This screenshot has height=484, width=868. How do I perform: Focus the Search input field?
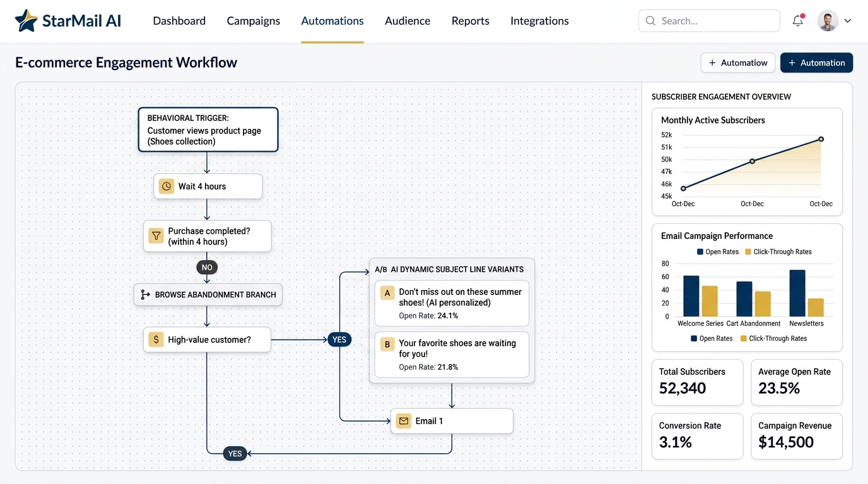[709, 21]
